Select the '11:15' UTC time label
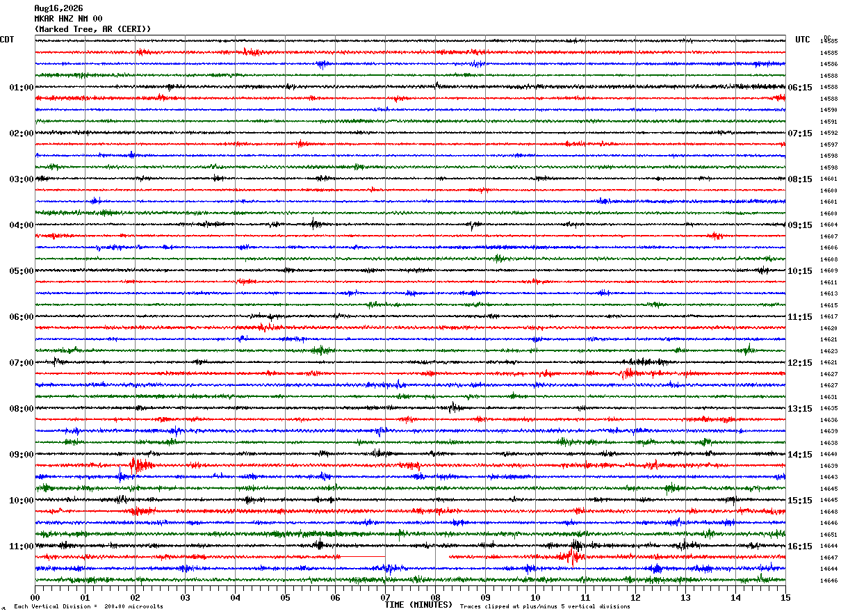This screenshot has width=841, height=616. pos(800,317)
